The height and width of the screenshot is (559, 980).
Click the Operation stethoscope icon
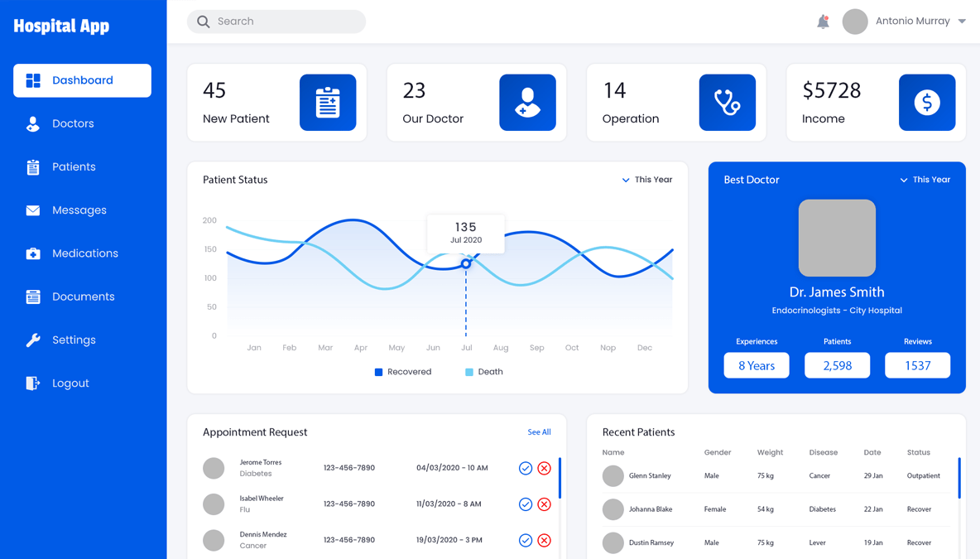(727, 103)
